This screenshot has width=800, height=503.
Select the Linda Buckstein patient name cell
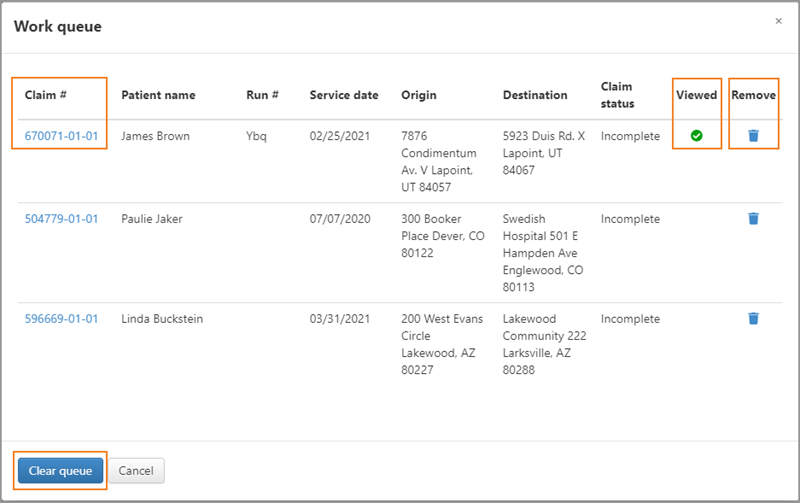pos(162,319)
